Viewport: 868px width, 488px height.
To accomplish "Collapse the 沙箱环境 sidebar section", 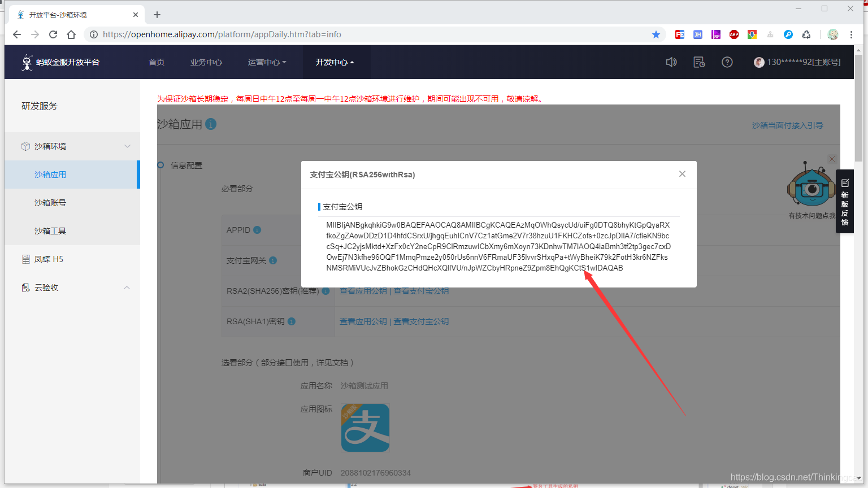I will coord(127,146).
